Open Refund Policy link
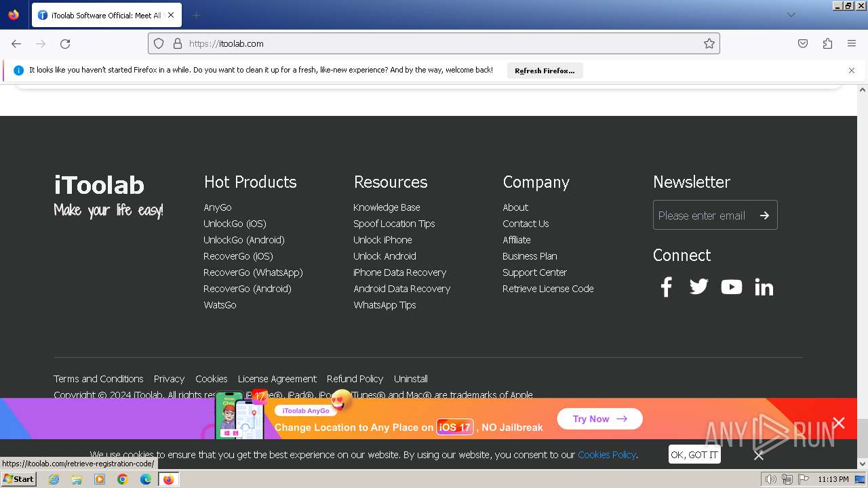The height and width of the screenshot is (488, 868). (x=355, y=379)
